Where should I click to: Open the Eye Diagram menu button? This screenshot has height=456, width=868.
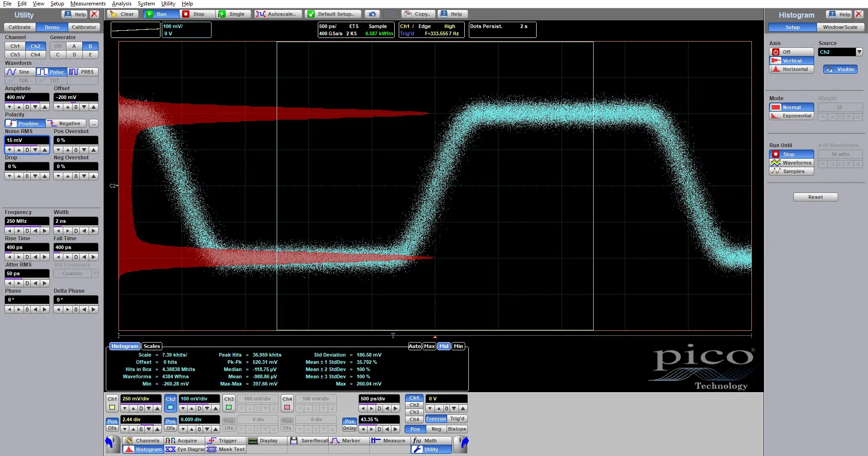click(x=185, y=449)
